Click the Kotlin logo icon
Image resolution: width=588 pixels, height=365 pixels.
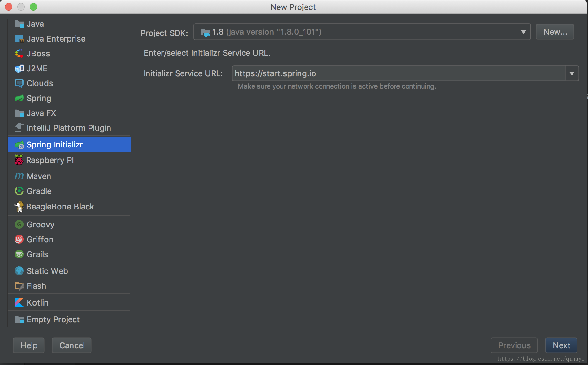19,302
